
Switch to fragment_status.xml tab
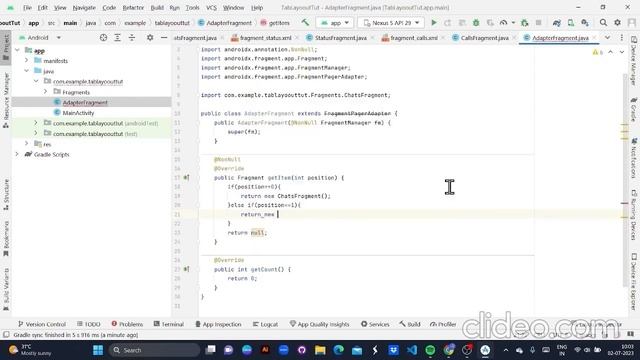click(265, 38)
